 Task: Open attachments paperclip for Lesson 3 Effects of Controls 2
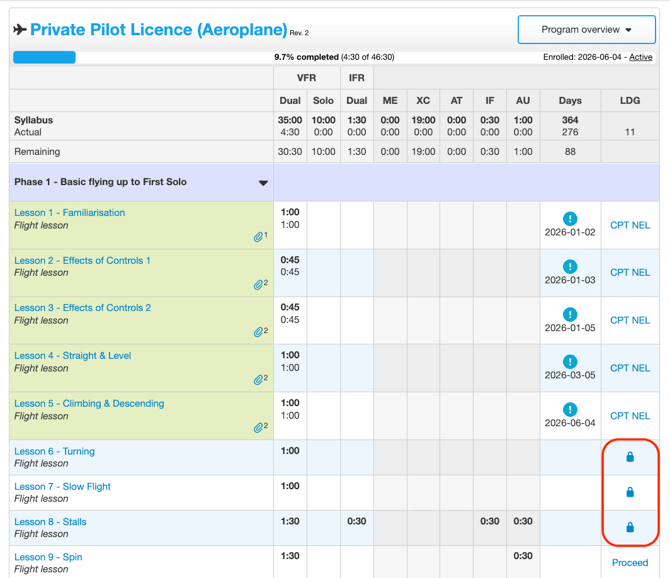coord(260,332)
